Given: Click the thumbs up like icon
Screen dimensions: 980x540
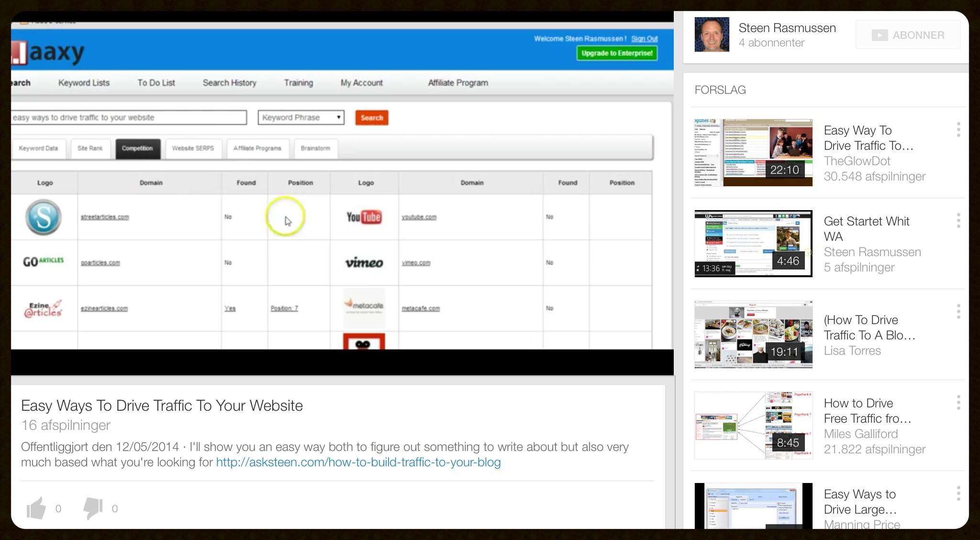Looking at the screenshot, I should click(x=36, y=508).
